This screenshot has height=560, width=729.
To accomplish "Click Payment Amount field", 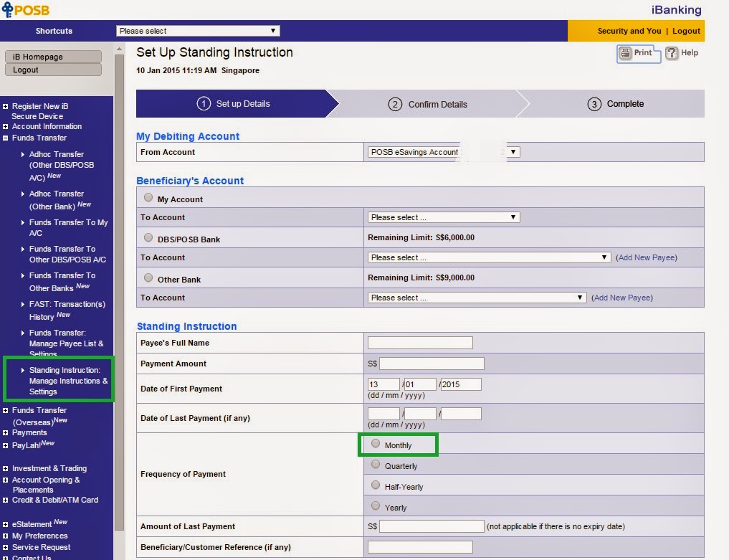I will coord(432,364).
